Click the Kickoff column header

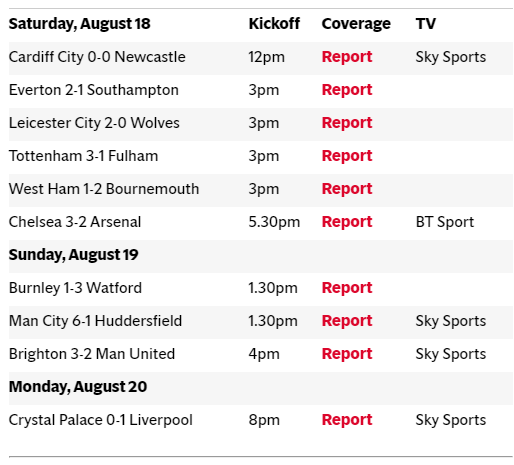[x=274, y=24]
